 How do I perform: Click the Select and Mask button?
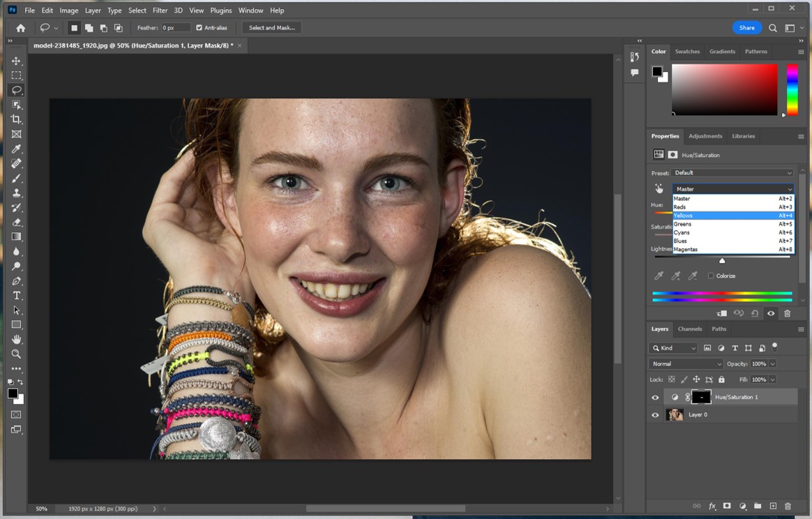(271, 28)
